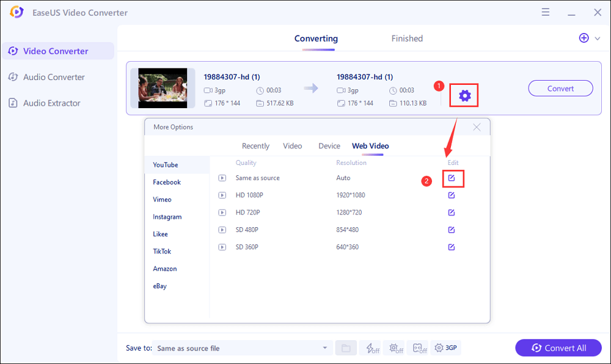Click the Convert All button

[558, 348]
